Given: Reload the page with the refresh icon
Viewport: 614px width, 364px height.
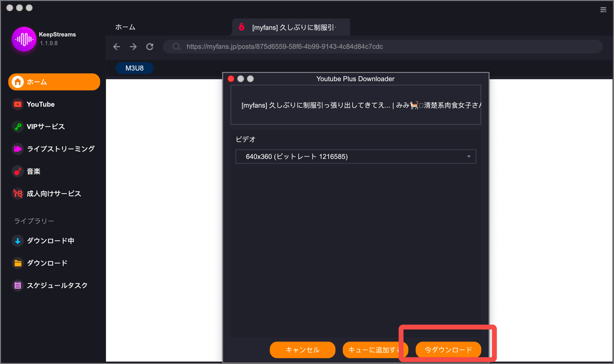Looking at the screenshot, I should click(150, 47).
